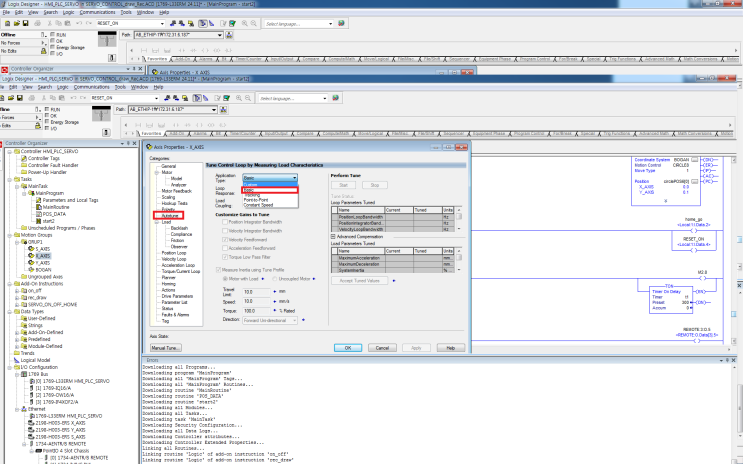The image size is (743, 464).
Task: Click globe language icon in back window toolbar
Action: [x=341, y=23]
